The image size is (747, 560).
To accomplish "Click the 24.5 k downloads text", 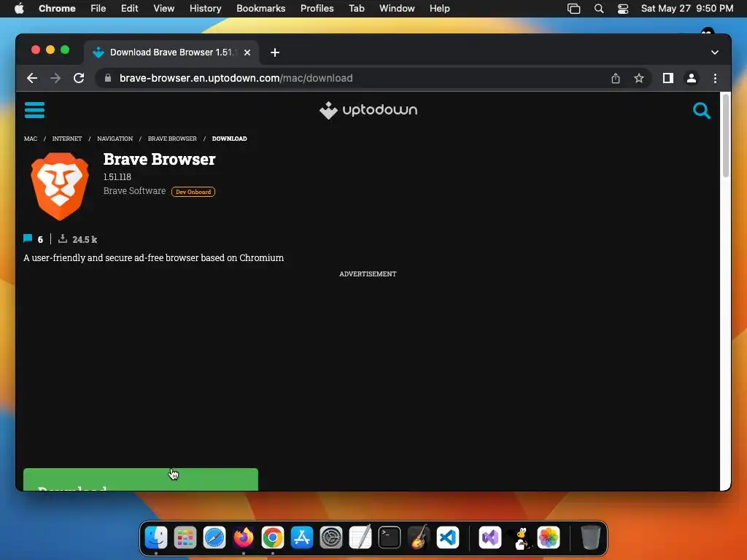I will click(x=85, y=239).
